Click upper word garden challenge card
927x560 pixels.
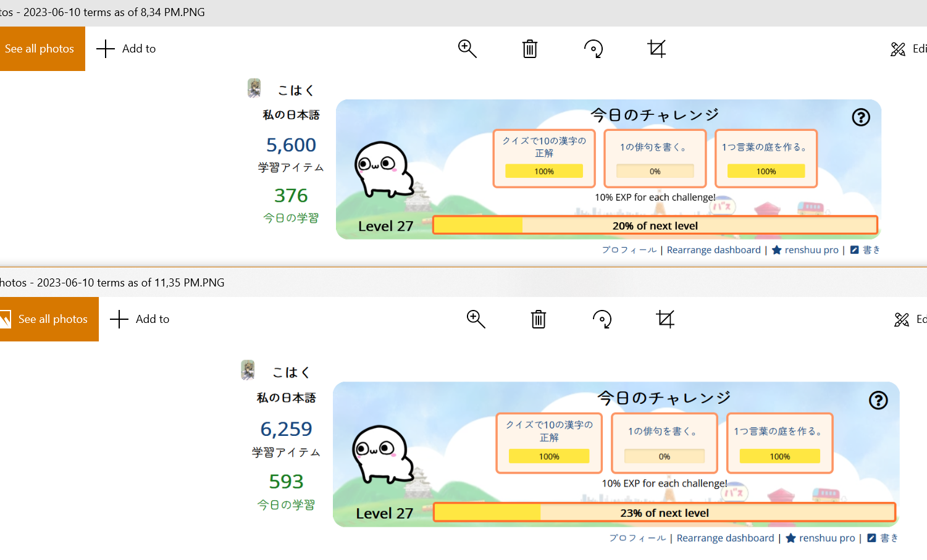766,158
